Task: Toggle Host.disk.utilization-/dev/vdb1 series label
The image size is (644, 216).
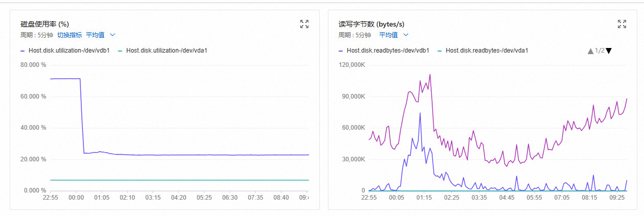Action: tap(69, 51)
